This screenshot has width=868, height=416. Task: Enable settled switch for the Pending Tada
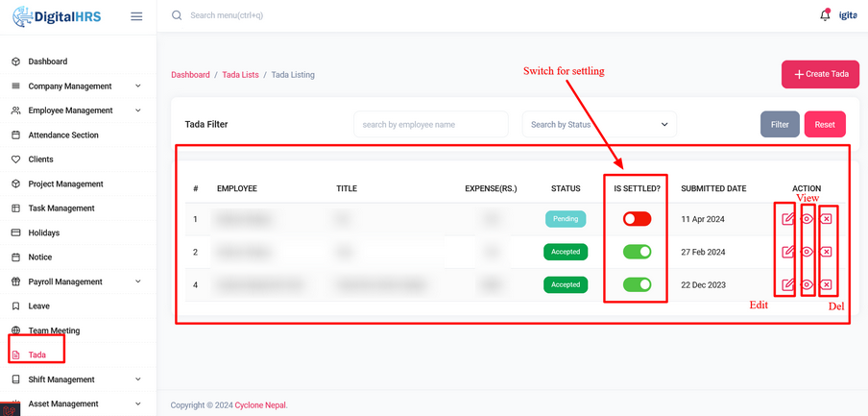point(637,219)
